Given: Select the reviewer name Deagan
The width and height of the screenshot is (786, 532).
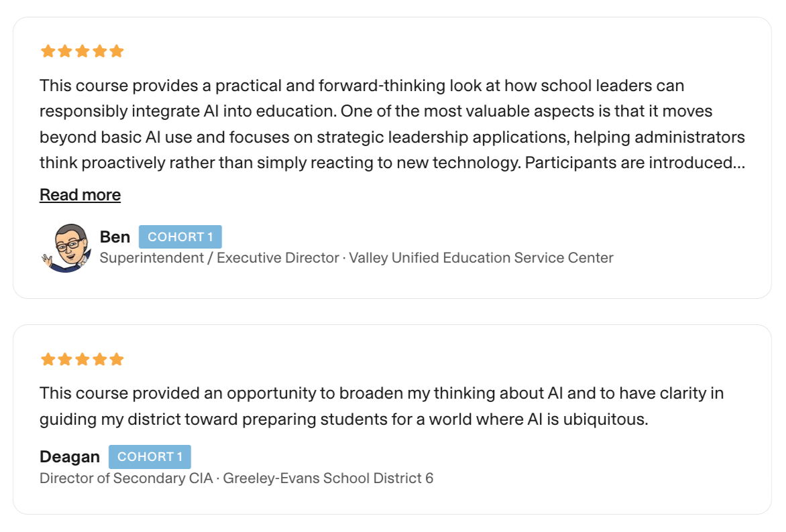Looking at the screenshot, I should (70, 457).
